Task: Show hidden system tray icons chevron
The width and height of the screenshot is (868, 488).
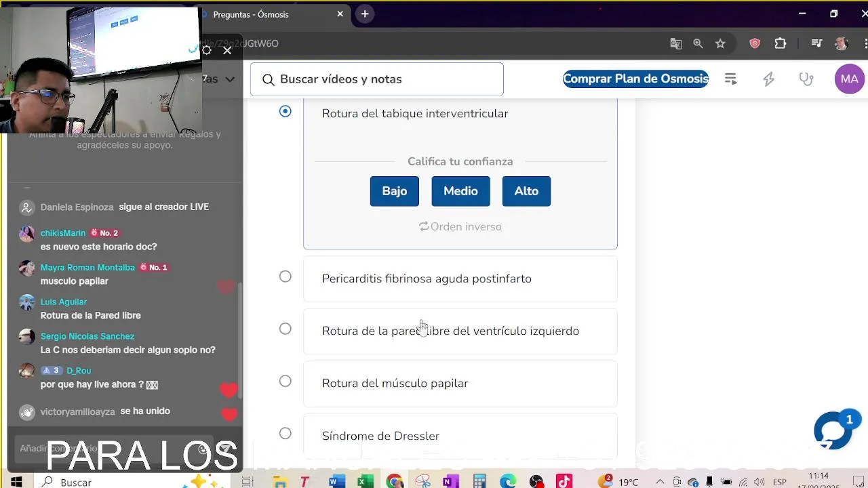Action: click(659, 482)
